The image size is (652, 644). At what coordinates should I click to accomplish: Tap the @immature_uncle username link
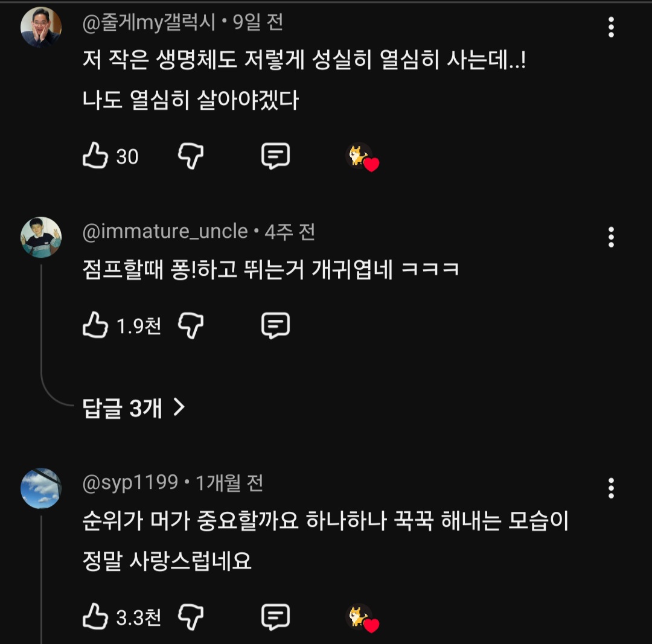[165, 231]
